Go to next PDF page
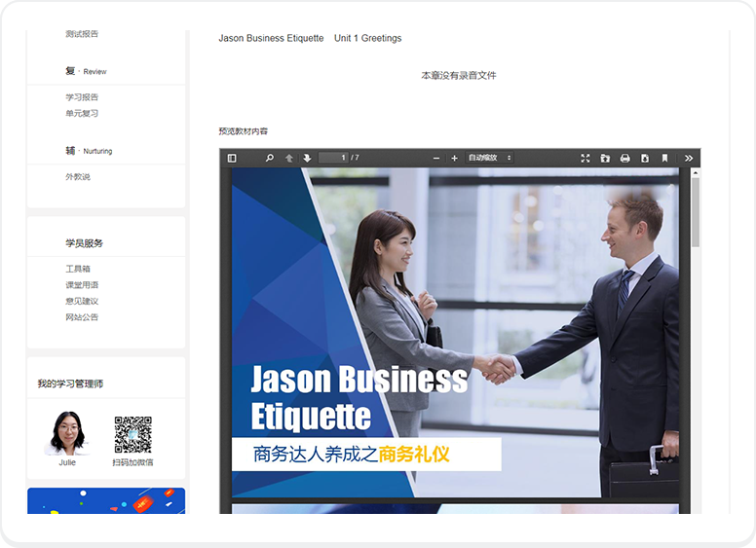The height and width of the screenshot is (548, 756). 307,158
